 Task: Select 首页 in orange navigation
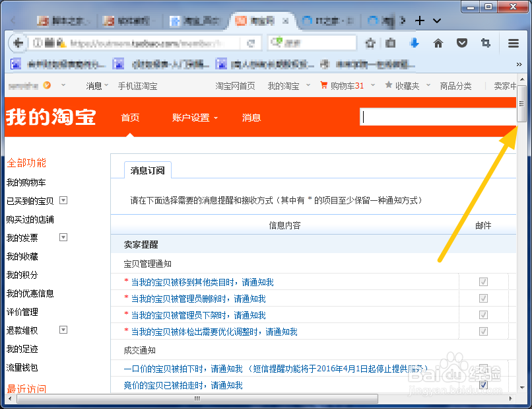(130, 118)
